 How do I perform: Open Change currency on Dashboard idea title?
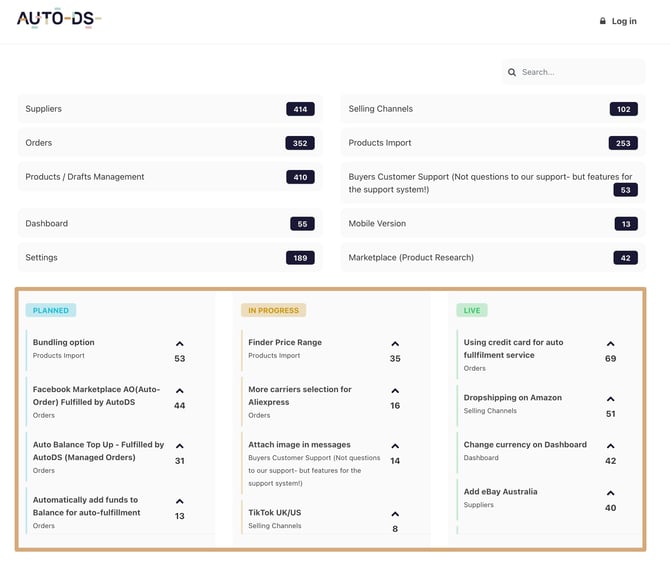(x=525, y=445)
